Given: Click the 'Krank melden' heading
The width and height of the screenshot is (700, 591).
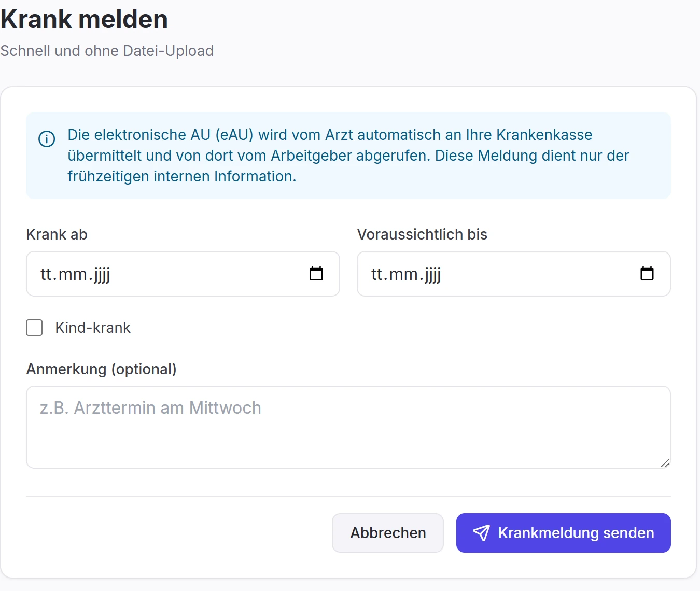Looking at the screenshot, I should pyautogui.click(x=84, y=19).
